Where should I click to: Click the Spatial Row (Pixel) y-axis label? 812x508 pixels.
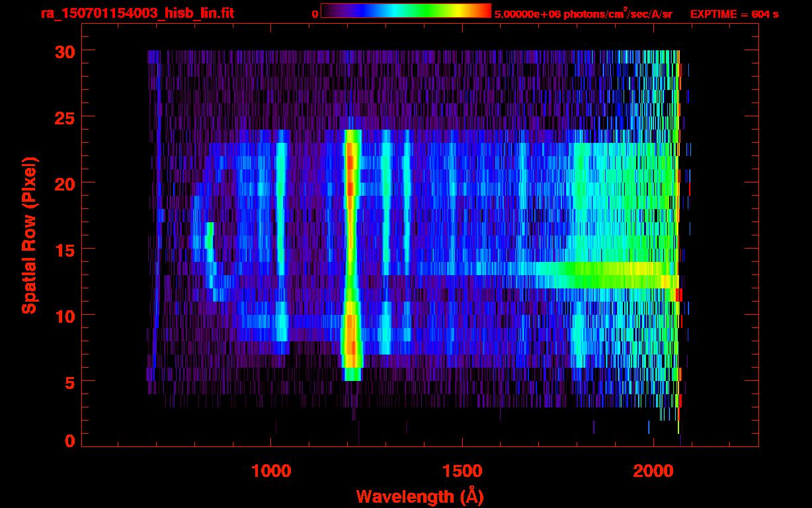pyautogui.click(x=28, y=235)
